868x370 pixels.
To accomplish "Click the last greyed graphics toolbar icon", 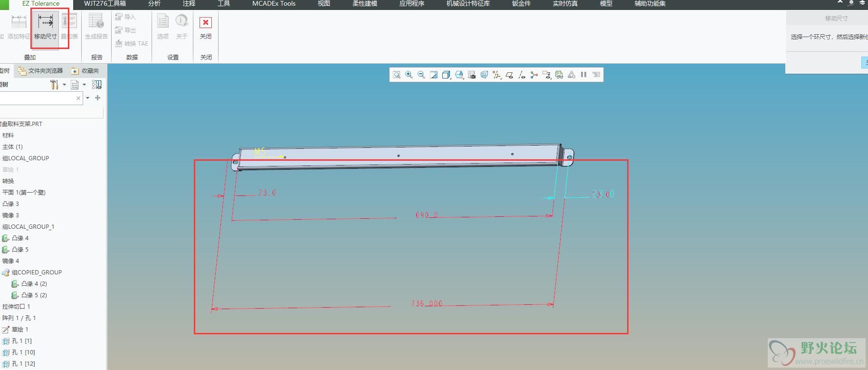I will point(596,75).
